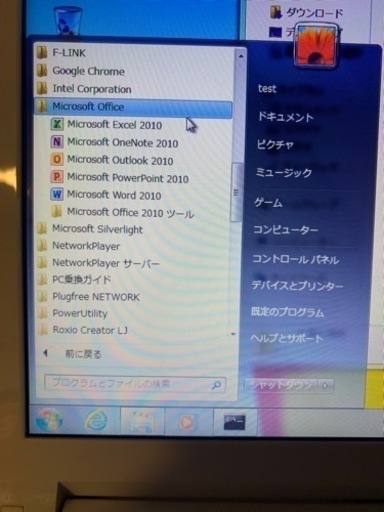
Task: Open ピクチャ library
Action: pyautogui.click(x=275, y=145)
